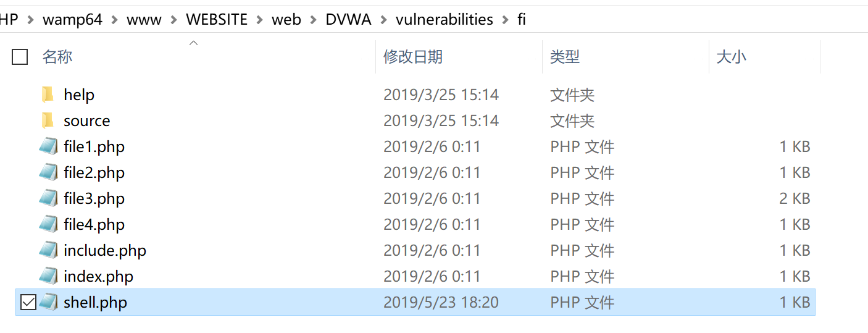Screen dimensions: 868x333
Task: Click the source folder icon
Action: point(48,120)
